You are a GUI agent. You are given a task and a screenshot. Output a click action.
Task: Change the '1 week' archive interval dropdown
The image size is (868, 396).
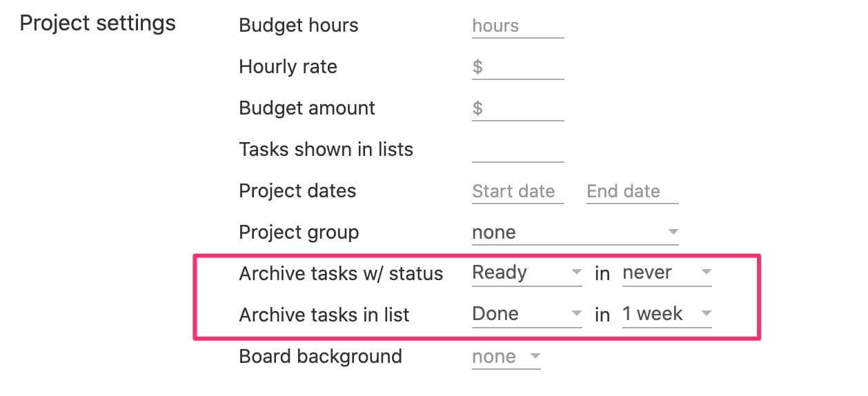[667, 315]
